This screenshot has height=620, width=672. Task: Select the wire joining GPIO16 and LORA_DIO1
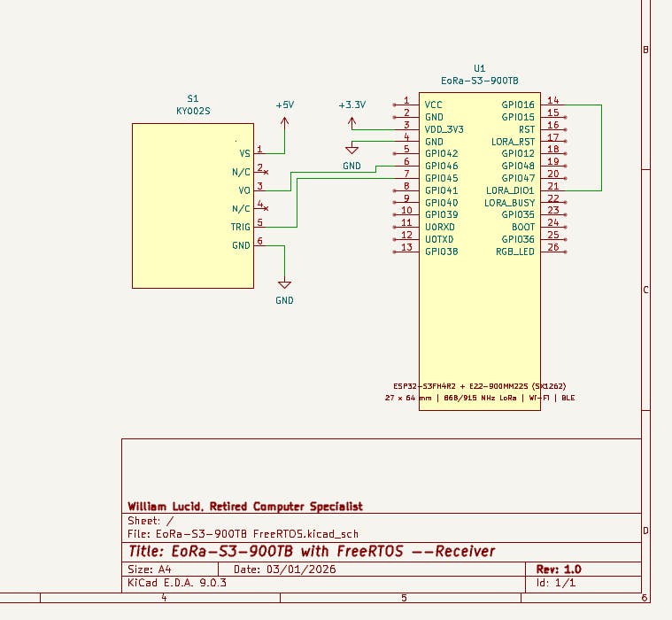602,148
